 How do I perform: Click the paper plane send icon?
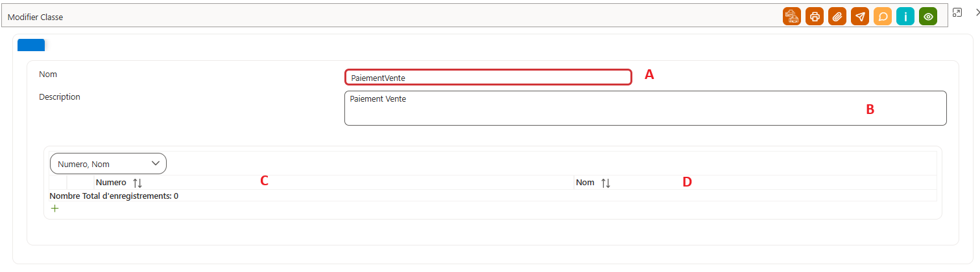pos(860,17)
